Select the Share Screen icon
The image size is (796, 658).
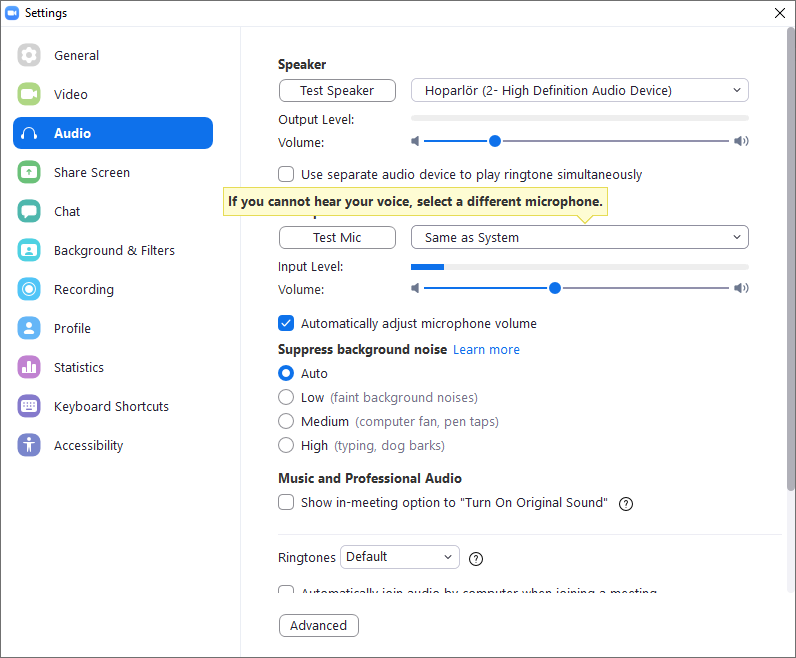[x=29, y=173]
